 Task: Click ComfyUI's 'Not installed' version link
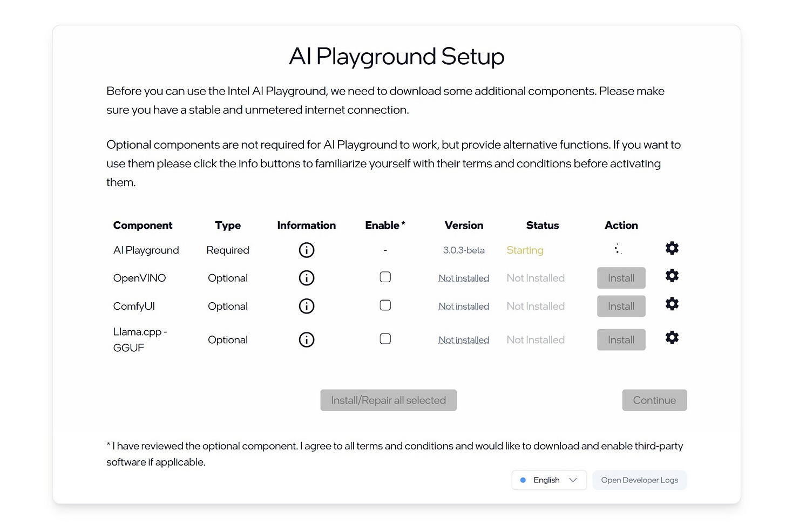pyautogui.click(x=464, y=306)
